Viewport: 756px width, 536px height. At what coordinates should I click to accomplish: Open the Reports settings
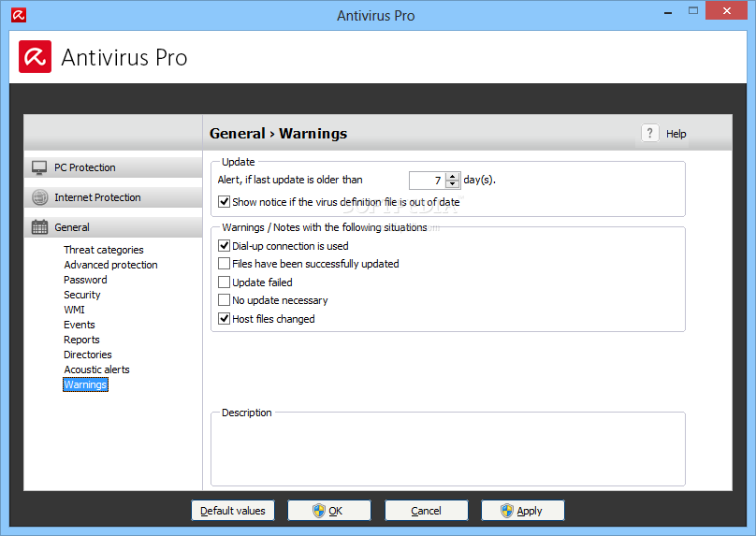81,340
